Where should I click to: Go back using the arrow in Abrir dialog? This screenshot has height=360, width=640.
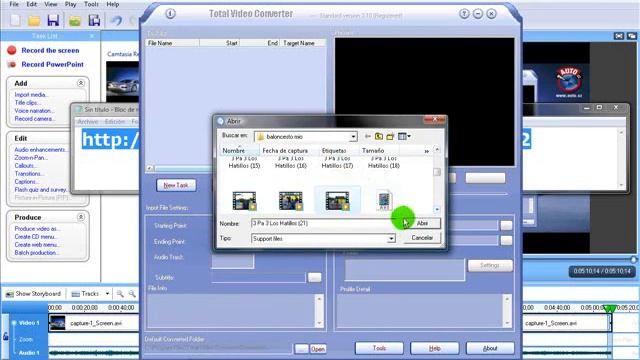click(367, 136)
